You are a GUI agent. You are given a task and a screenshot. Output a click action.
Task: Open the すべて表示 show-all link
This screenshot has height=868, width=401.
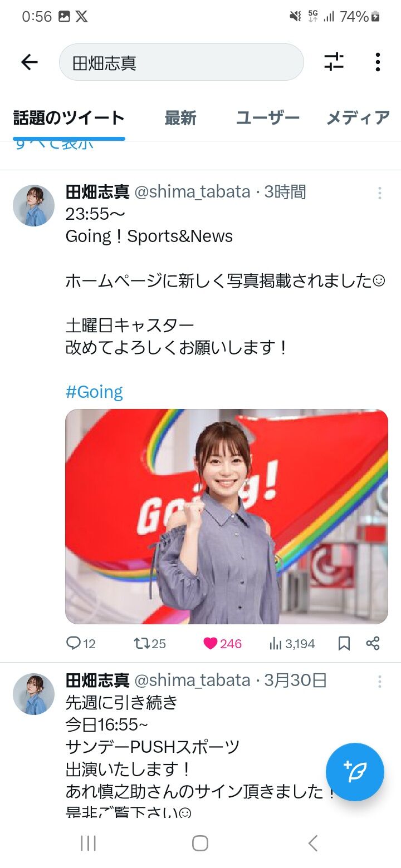coord(54,145)
